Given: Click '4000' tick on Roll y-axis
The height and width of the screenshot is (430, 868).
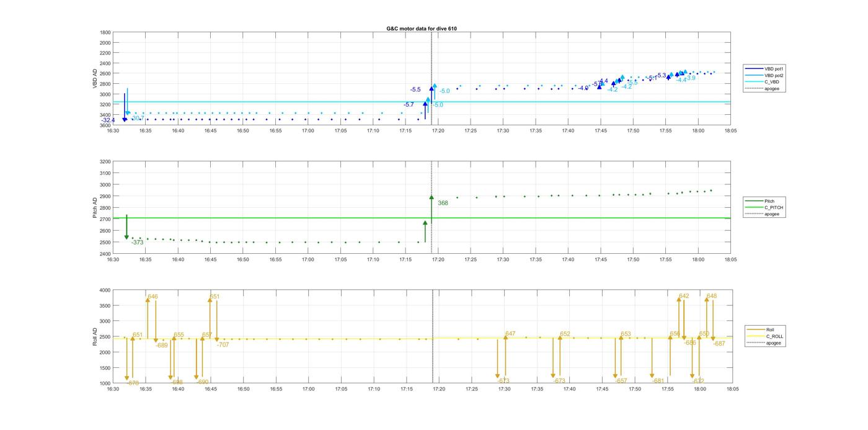Looking at the screenshot, I should pyautogui.click(x=105, y=290).
